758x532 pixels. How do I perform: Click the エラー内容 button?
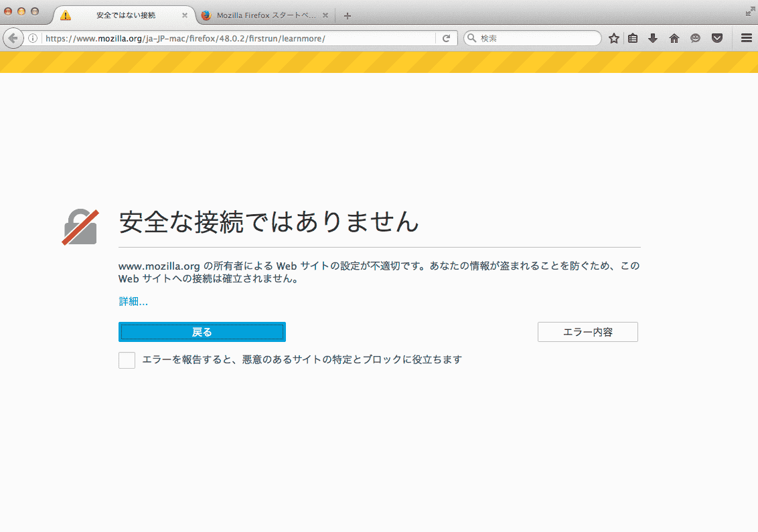(x=588, y=332)
